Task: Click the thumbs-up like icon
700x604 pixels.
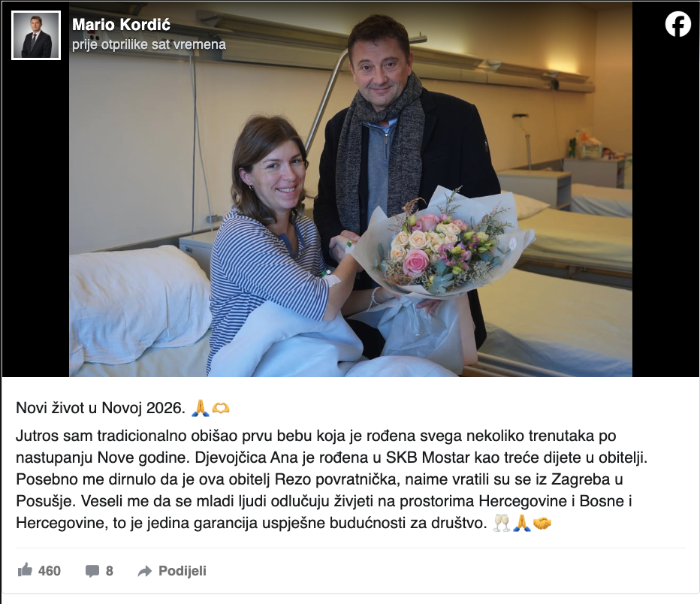Action: [x=25, y=570]
